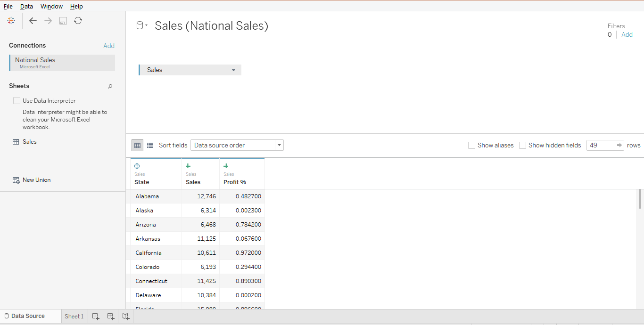Click the Tableau logo start page icon
644x325 pixels.
tap(11, 21)
